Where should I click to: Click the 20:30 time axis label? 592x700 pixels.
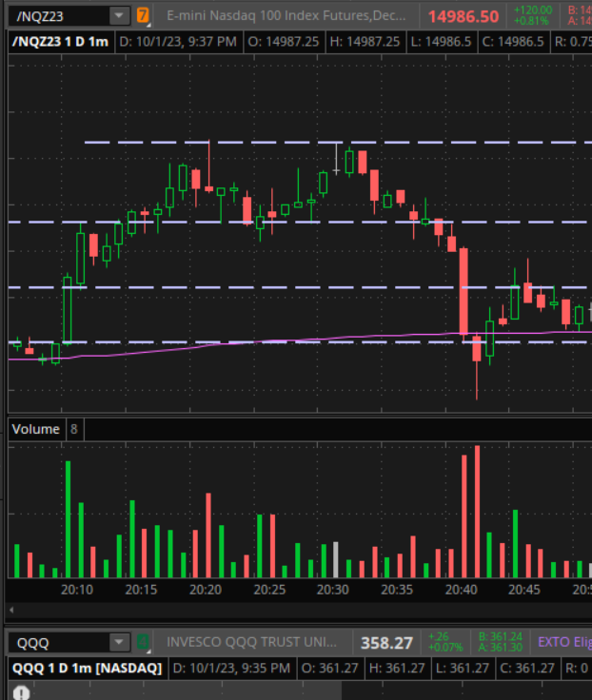tap(332, 590)
